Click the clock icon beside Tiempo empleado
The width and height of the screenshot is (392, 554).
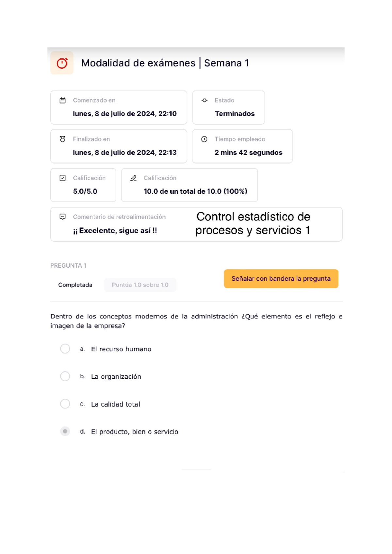click(x=205, y=139)
